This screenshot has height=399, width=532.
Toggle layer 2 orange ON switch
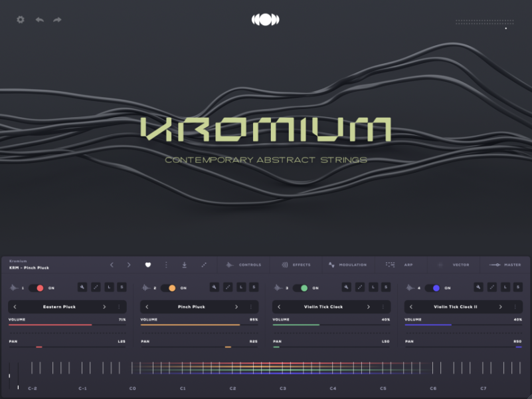click(x=168, y=288)
